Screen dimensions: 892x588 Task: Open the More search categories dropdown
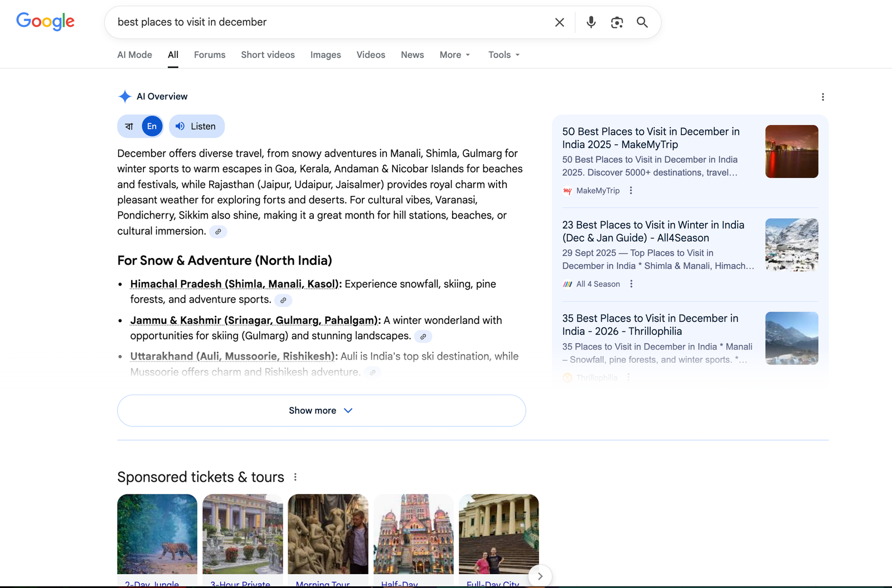click(454, 55)
